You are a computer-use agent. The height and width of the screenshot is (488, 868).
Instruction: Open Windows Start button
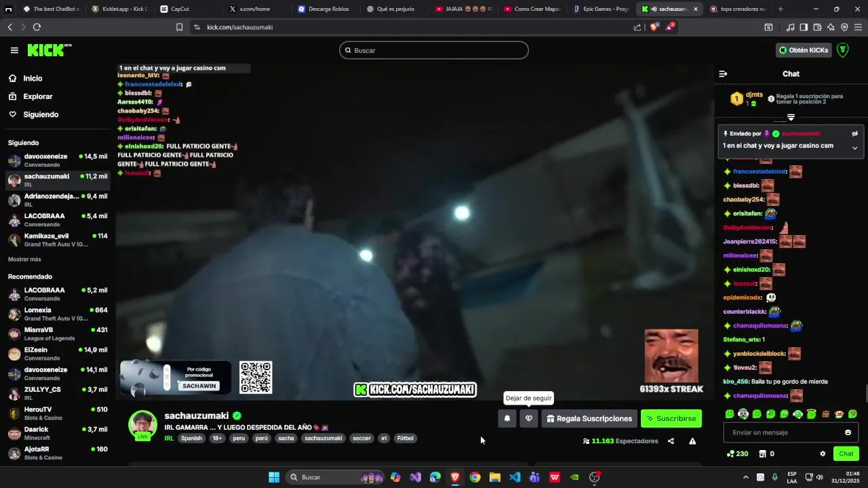pos(274,477)
